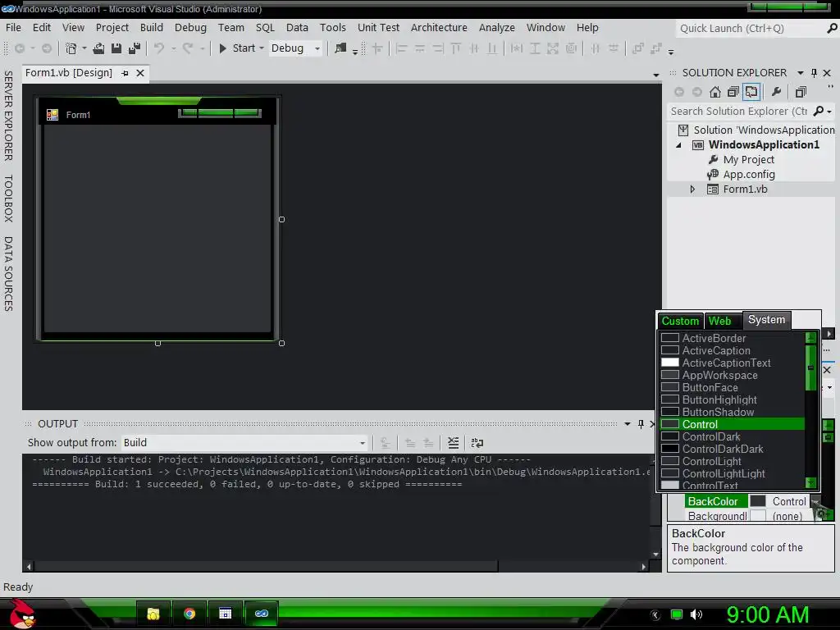Select ControlDarkDark color in the list
The image size is (840, 630).
tap(732, 449)
